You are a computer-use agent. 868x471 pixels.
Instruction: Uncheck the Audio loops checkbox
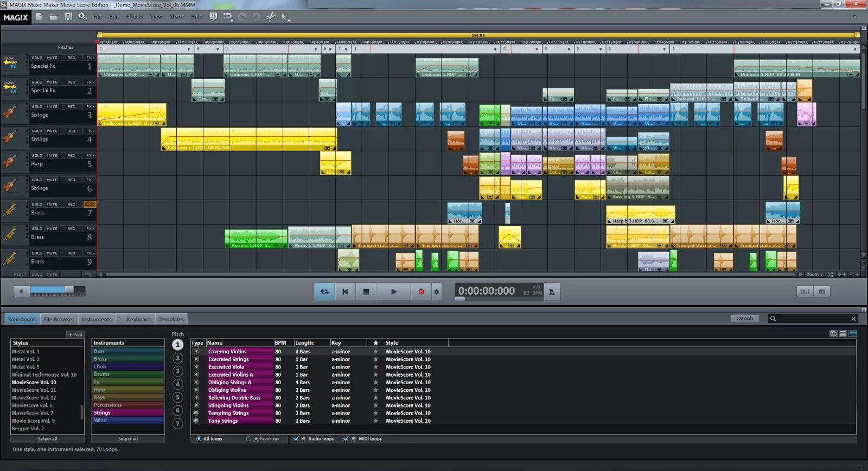tap(296, 438)
